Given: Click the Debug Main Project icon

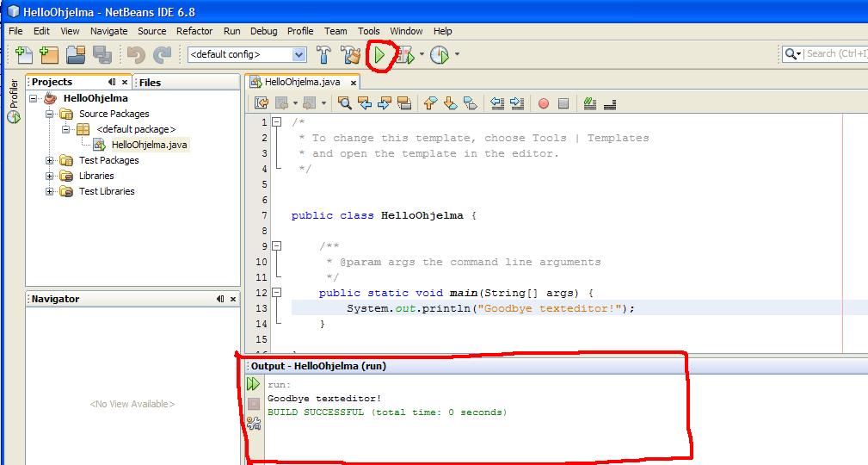Looking at the screenshot, I should [404, 54].
